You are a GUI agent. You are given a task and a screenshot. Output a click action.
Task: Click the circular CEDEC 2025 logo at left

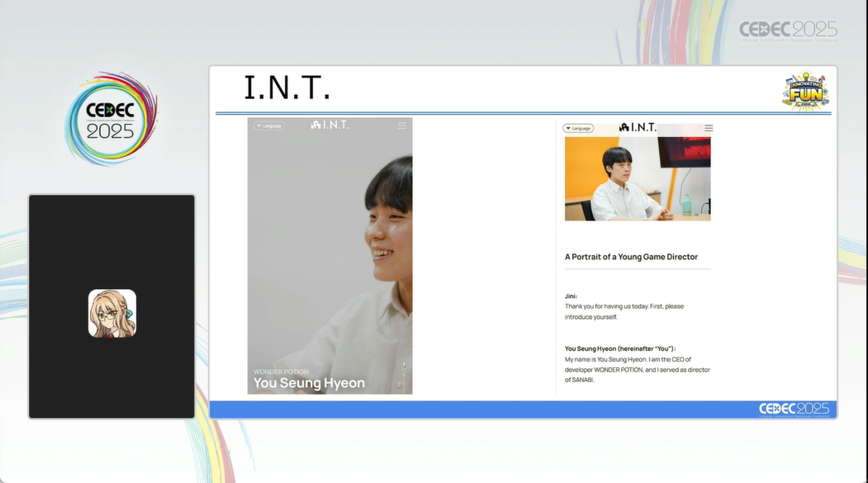point(111,118)
